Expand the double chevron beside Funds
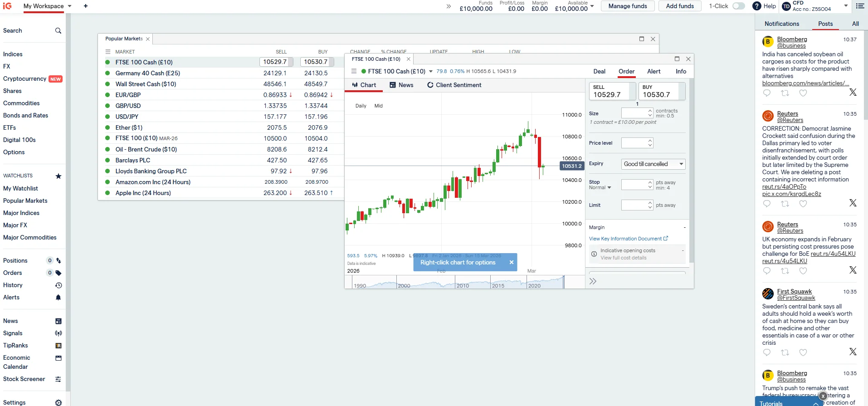The height and width of the screenshot is (406, 868). click(449, 6)
